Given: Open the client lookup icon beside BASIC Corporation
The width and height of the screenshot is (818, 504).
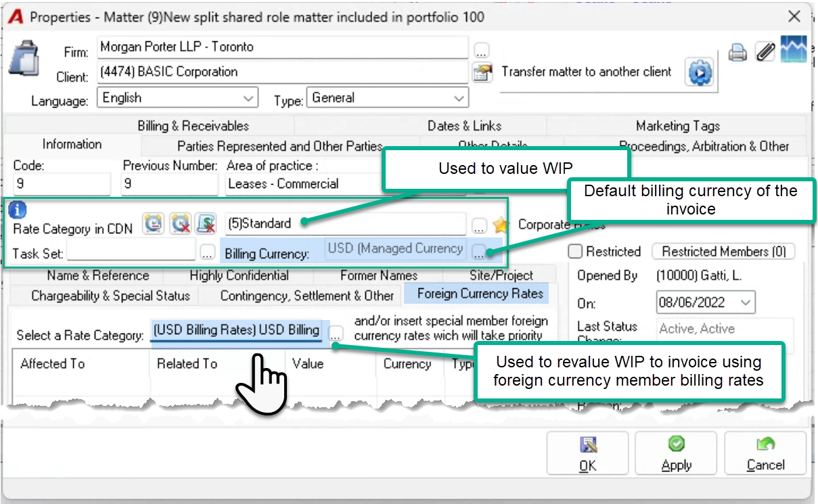Looking at the screenshot, I should point(482,72).
